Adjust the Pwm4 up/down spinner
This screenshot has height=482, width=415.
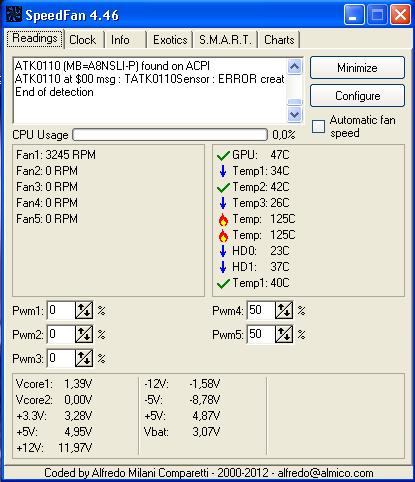284,310
